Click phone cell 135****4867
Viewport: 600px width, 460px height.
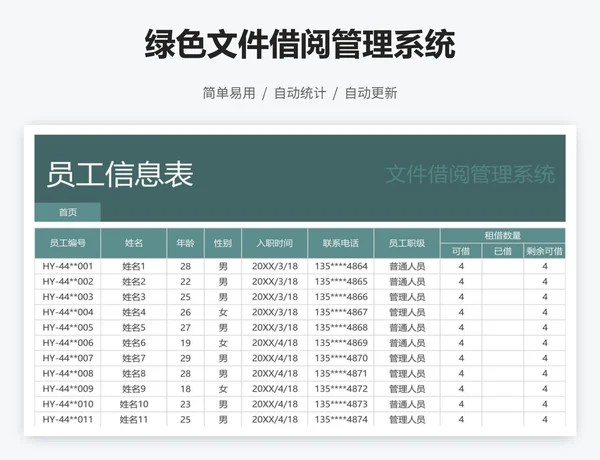[x=341, y=312]
